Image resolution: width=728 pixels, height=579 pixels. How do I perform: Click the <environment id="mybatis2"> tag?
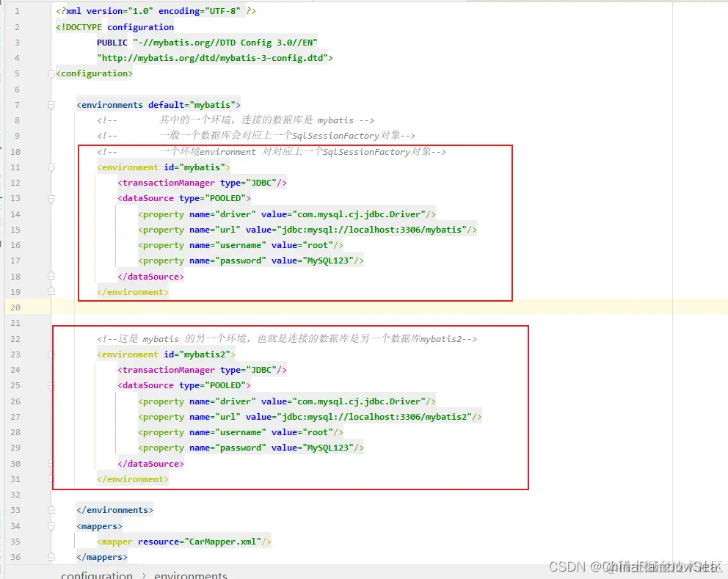(166, 354)
